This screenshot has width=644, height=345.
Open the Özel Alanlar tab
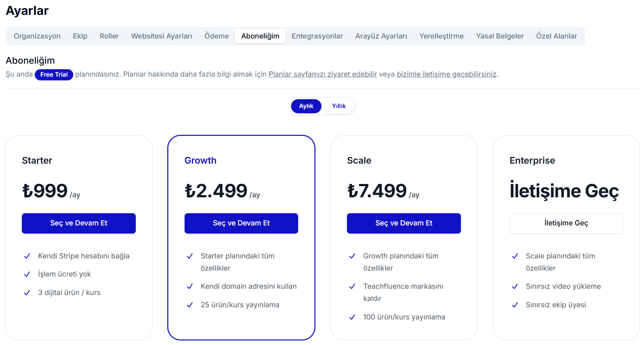pyautogui.click(x=556, y=36)
